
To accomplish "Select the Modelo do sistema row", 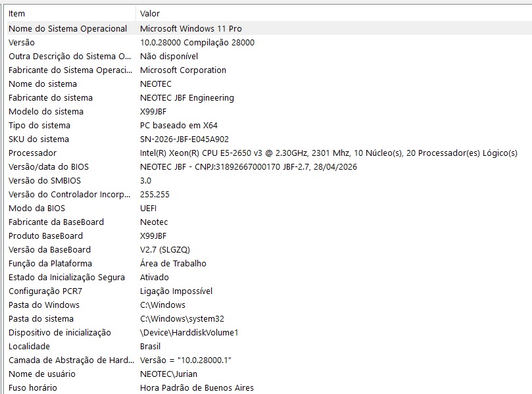I will coord(46,112).
